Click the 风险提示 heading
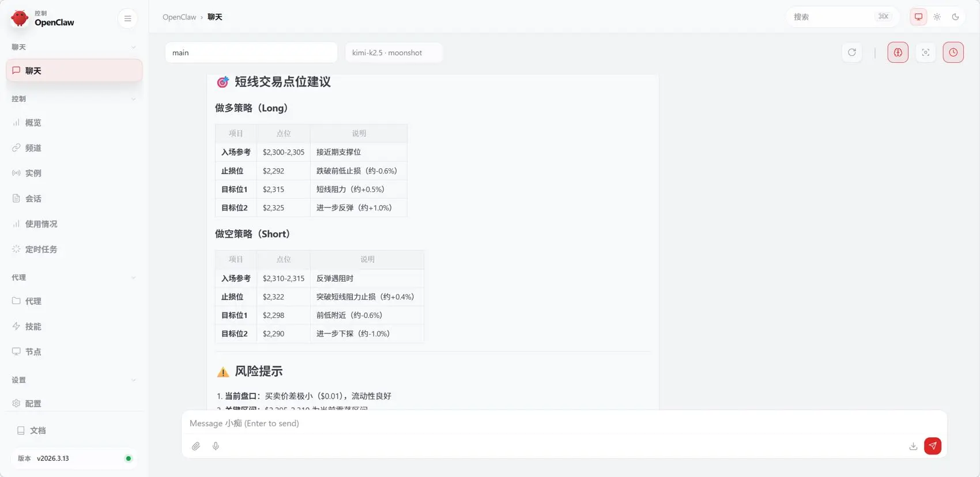Viewport: 980px width, 477px height. click(x=258, y=372)
